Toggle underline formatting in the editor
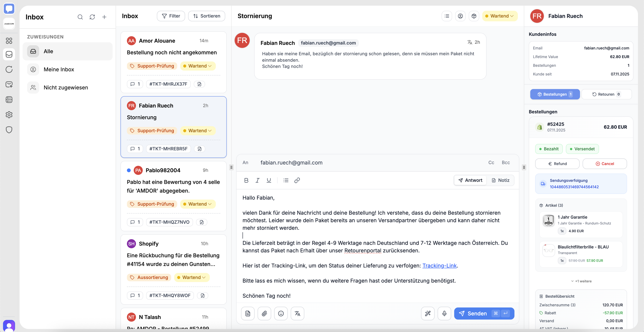This screenshot has height=332, width=644. (x=269, y=180)
